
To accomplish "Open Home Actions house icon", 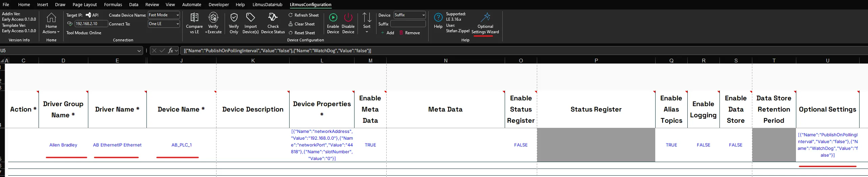I will [51, 17].
